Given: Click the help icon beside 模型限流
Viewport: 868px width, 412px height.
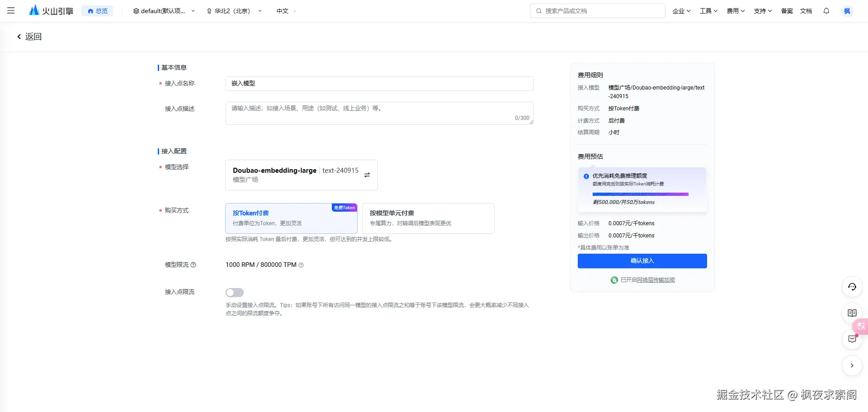Looking at the screenshot, I should pyautogui.click(x=193, y=265).
